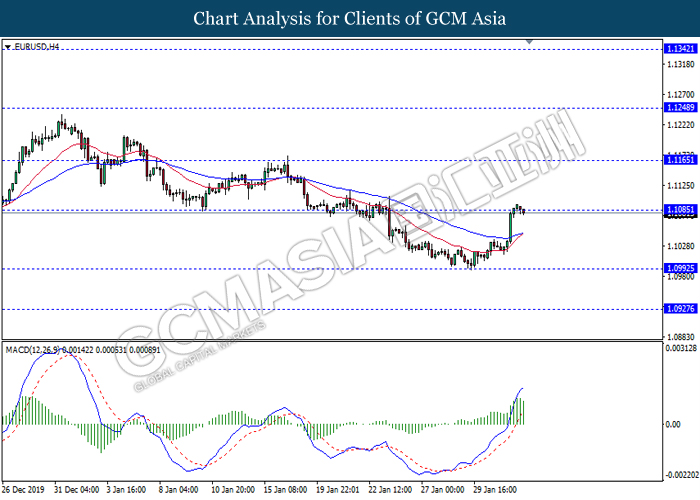Click the 1.13421 price level label
The width and height of the screenshot is (700, 500).
tap(680, 49)
